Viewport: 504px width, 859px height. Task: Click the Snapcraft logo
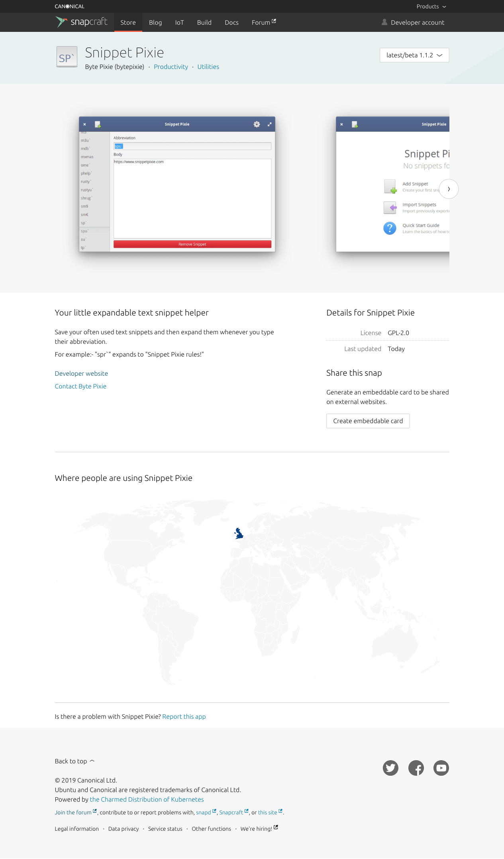(81, 22)
